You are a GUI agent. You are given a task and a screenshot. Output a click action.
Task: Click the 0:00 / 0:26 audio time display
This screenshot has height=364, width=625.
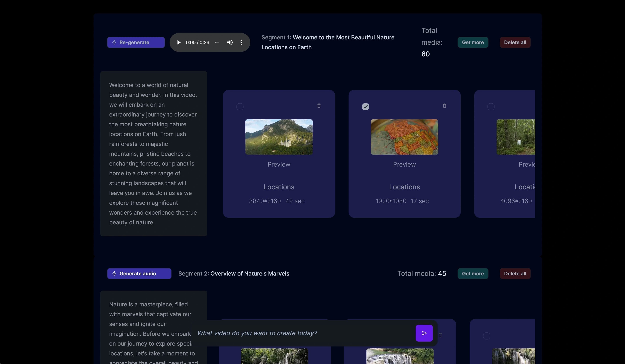(197, 42)
